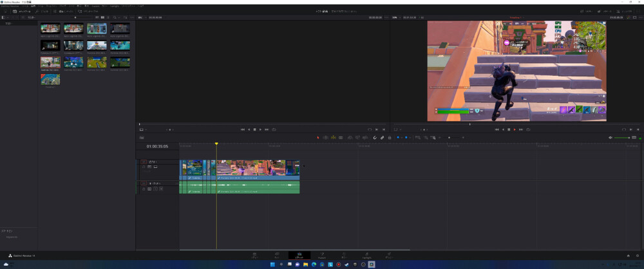Open source viewer zoom dropdown
Screen dimensions: 644x269
point(141,17)
